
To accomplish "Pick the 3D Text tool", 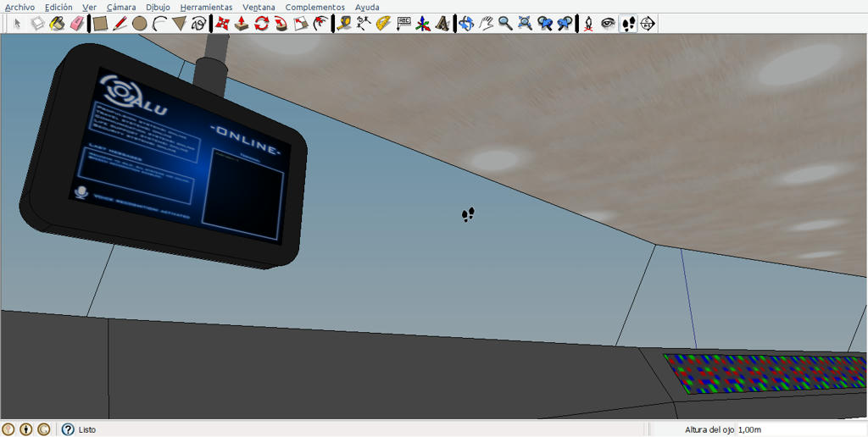I will click(x=442, y=23).
